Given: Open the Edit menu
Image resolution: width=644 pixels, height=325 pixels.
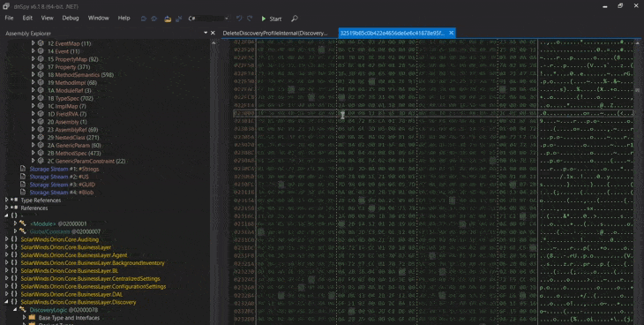Looking at the screenshot, I should 27,18.
